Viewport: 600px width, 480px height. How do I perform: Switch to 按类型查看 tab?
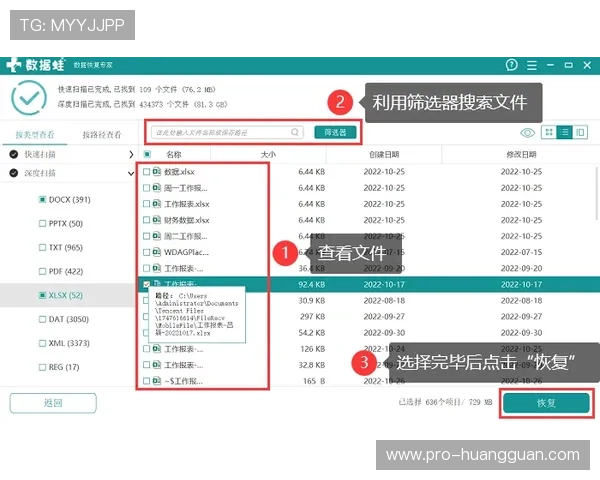pos(35,134)
